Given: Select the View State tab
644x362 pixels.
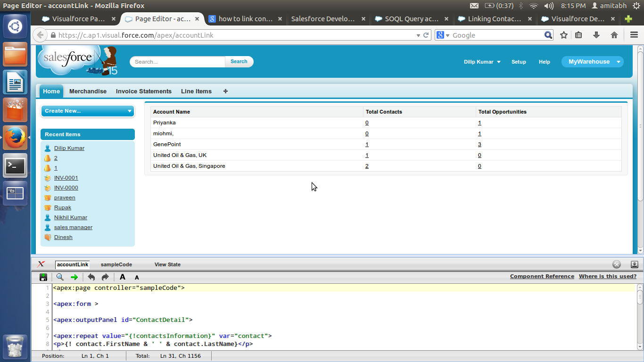Looking at the screenshot, I should point(167,264).
